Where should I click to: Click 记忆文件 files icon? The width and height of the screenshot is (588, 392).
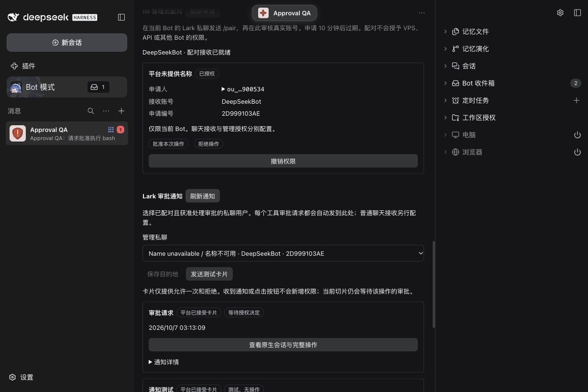pyautogui.click(x=456, y=32)
